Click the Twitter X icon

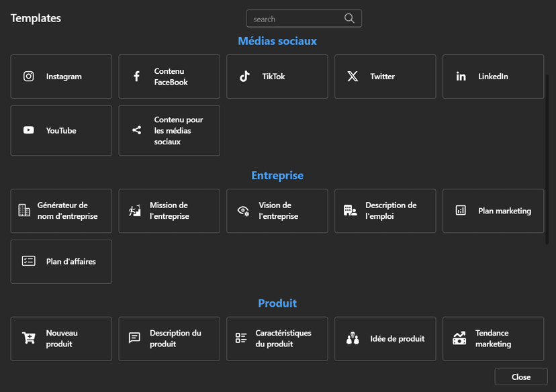pyautogui.click(x=353, y=77)
